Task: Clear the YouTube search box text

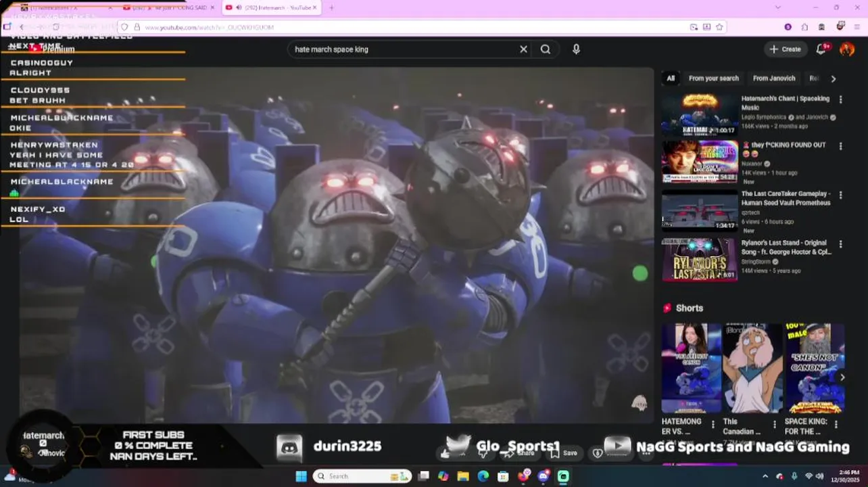Action: (523, 49)
